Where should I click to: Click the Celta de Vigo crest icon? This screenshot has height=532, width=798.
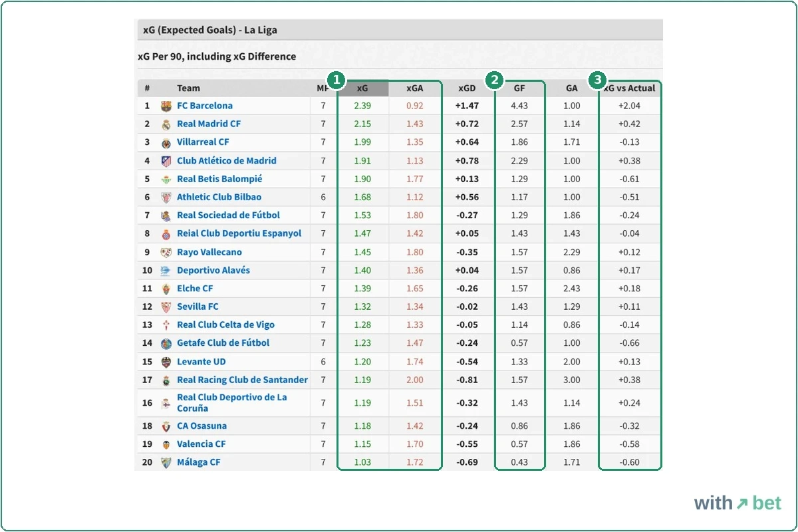click(166, 325)
